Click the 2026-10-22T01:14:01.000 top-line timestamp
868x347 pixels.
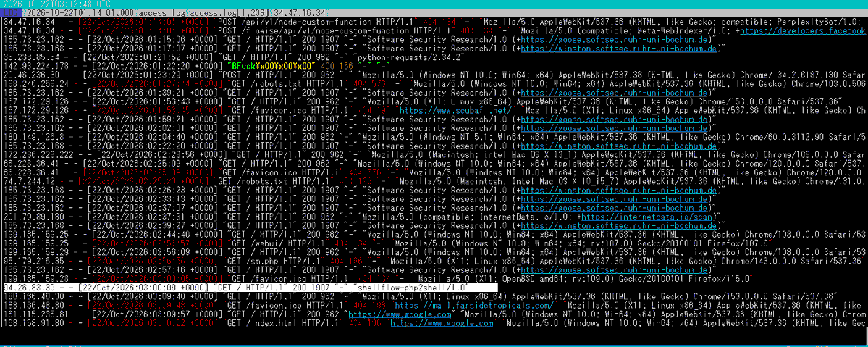(81, 12)
